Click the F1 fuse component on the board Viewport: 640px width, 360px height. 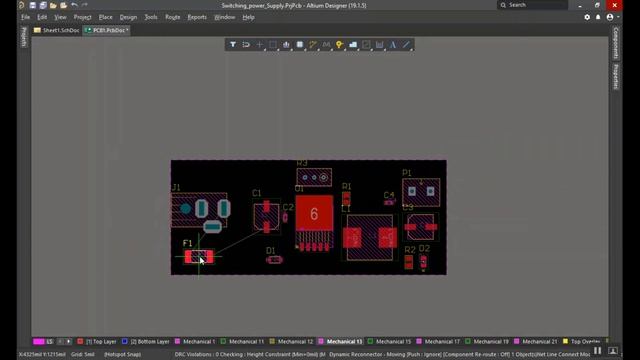coord(199,257)
